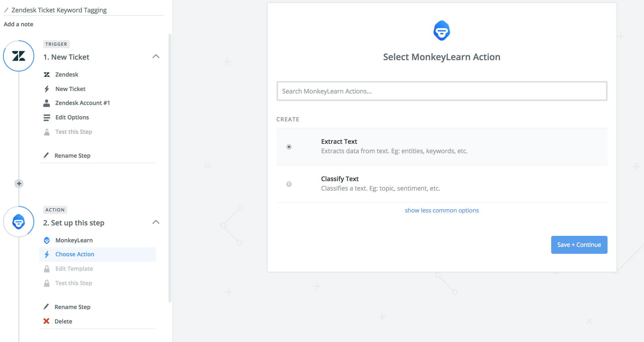The width and height of the screenshot is (644, 342).
Task: Click the pencil icon beside the Zap title
Action: pos(6,10)
